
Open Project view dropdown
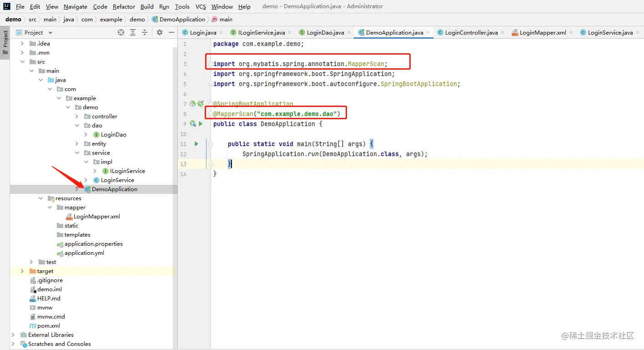[50, 33]
